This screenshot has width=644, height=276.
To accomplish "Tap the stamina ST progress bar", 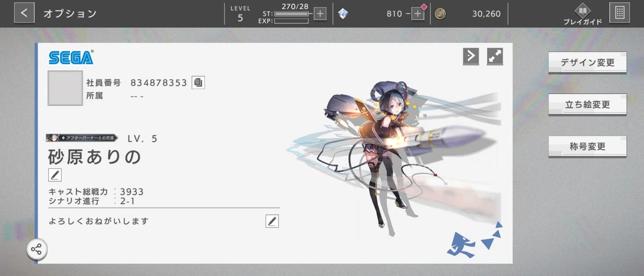I will [x=291, y=13].
